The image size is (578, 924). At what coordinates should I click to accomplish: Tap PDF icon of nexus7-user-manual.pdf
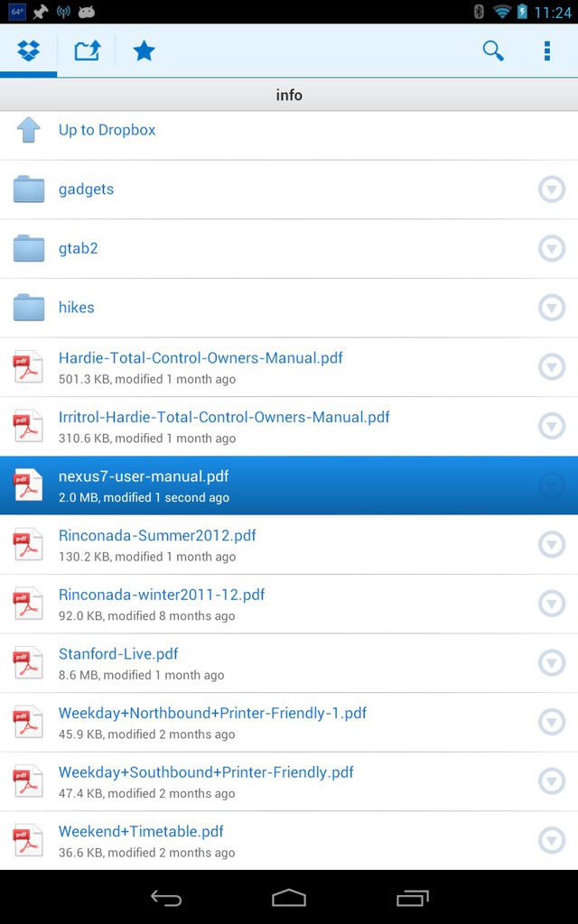(28, 485)
